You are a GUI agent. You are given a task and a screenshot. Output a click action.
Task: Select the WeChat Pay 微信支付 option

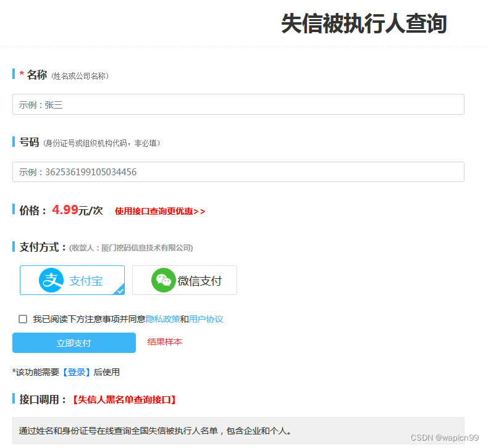pos(185,280)
